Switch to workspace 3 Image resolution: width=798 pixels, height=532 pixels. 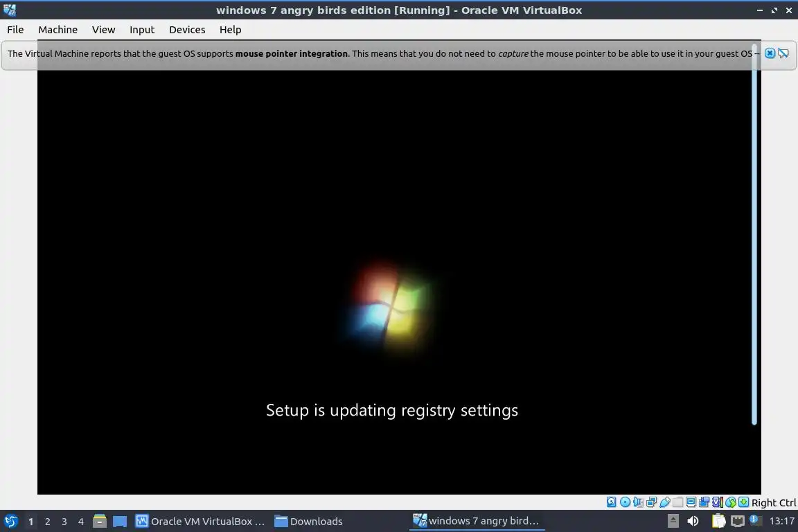pyautogui.click(x=64, y=522)
